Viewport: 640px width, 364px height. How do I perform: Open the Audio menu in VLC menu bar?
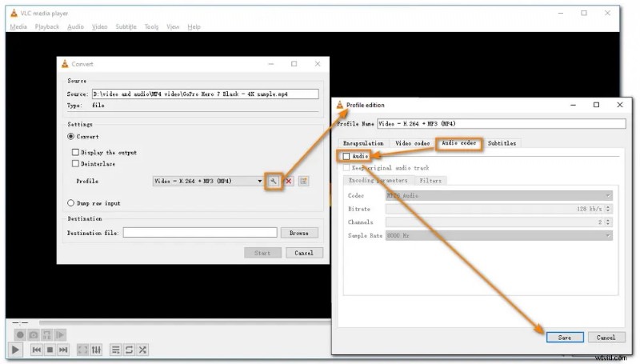click(75, 26)
